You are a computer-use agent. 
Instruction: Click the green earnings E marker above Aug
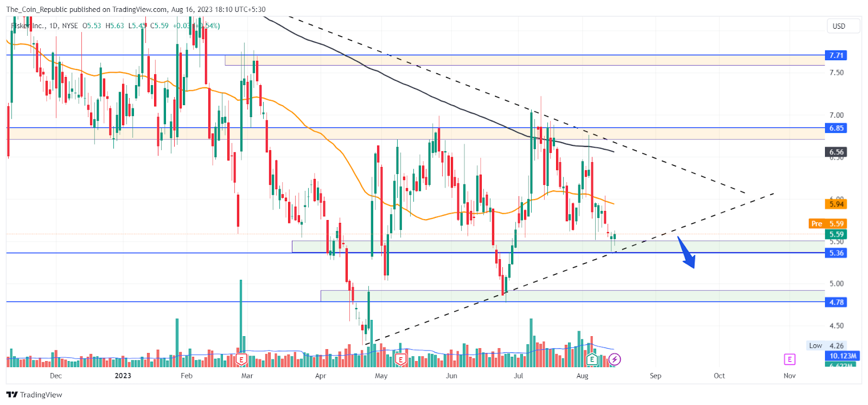click(592, 359)
